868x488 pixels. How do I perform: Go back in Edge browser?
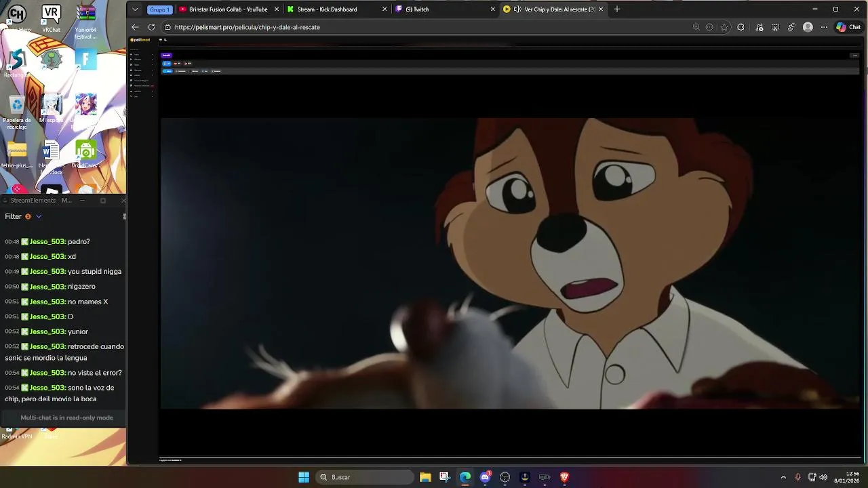point(135,27)
